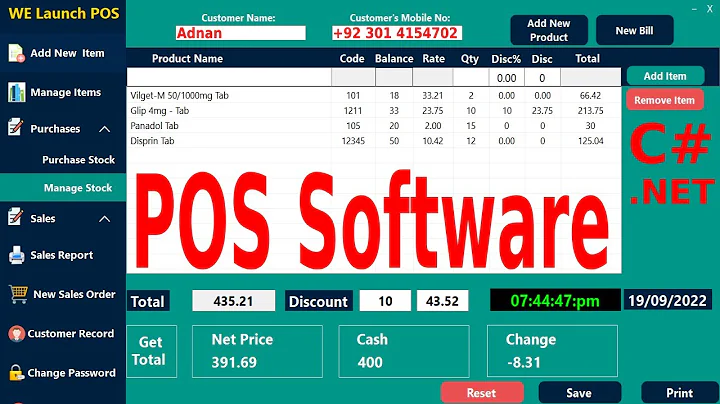Image resolution: width=720 pixels, height=404 pixels.
Task: Click the Product Name entry field
Action: pos(229,78)
